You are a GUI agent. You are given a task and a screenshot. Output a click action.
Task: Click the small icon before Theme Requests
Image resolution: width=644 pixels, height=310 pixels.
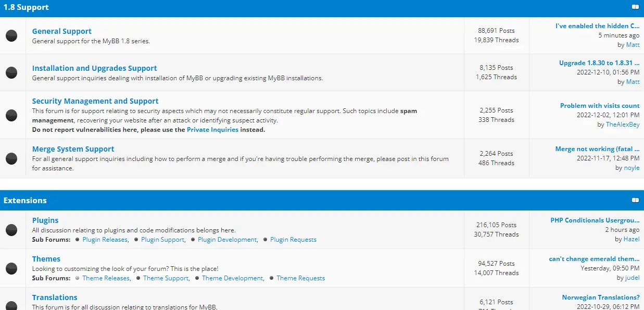click(272, 278)
